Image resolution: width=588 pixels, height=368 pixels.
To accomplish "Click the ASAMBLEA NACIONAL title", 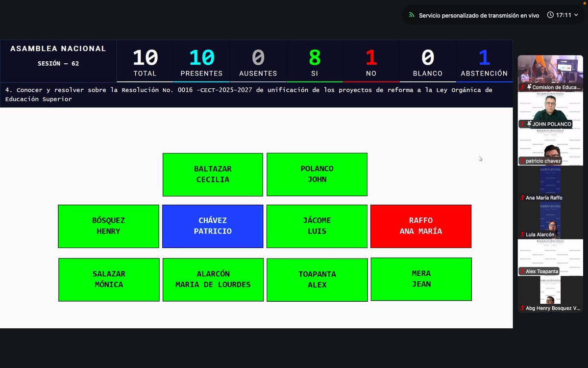I will pyautogui.click(x=58, y=49).
